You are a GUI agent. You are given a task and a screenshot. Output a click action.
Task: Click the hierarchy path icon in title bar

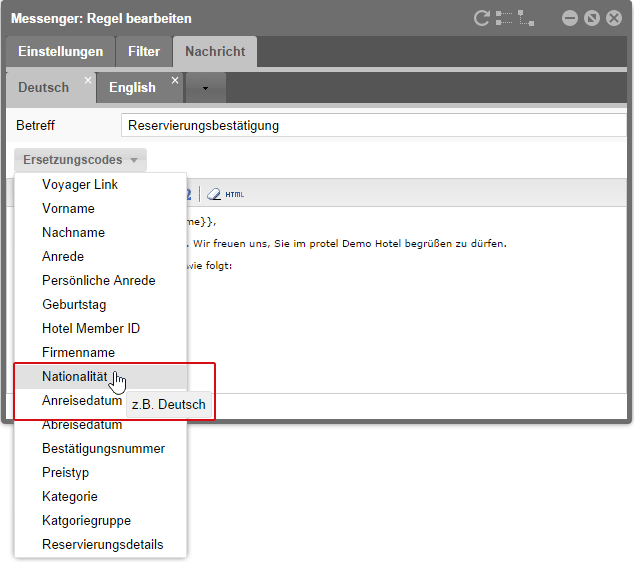tap(526, 18)
